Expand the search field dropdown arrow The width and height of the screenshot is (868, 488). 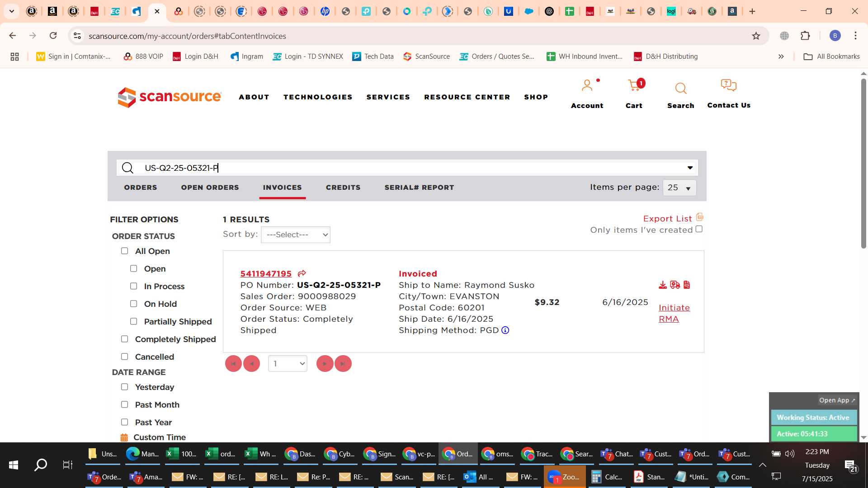690,168
